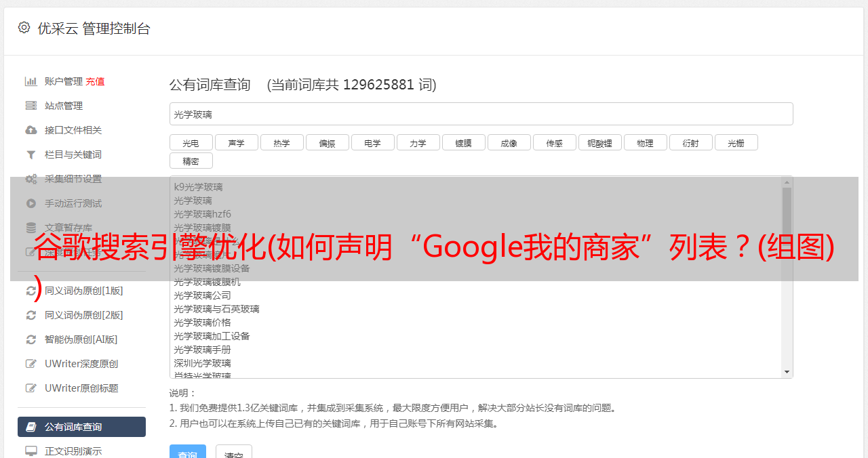This screenshot has width=868, height=458.
Task: Select 光学玻璃价格 in the results list
Action: point(202,322)
